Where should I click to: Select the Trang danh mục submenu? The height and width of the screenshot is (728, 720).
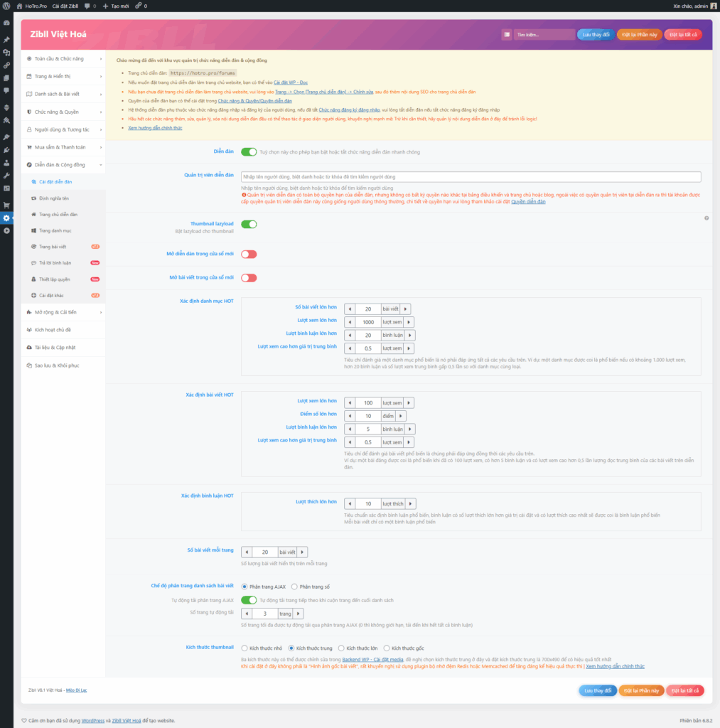63,231
